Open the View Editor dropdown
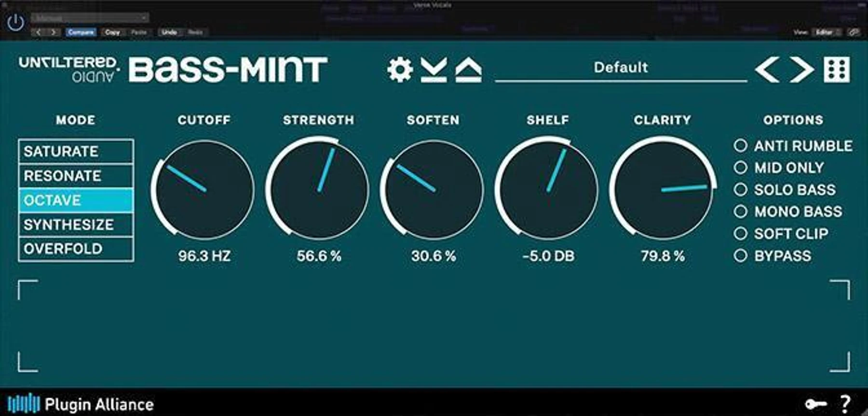868x416 pixels. 827,32
